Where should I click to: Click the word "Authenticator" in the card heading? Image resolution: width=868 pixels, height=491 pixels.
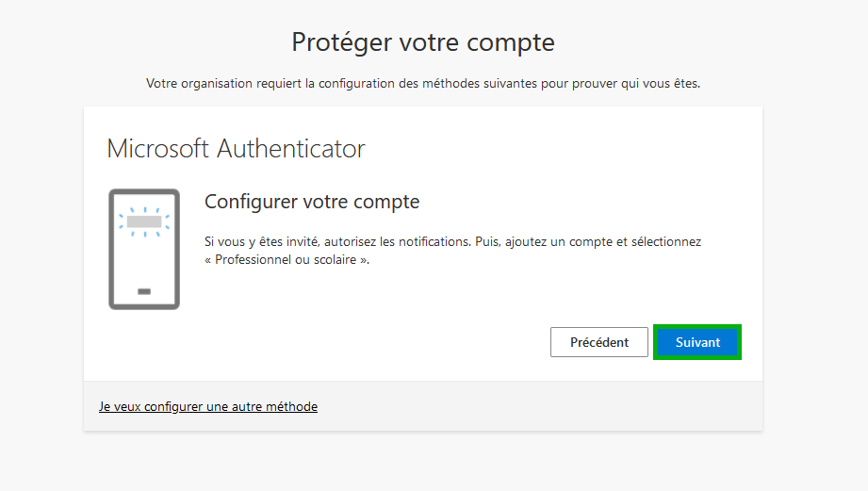click(290, 149)
